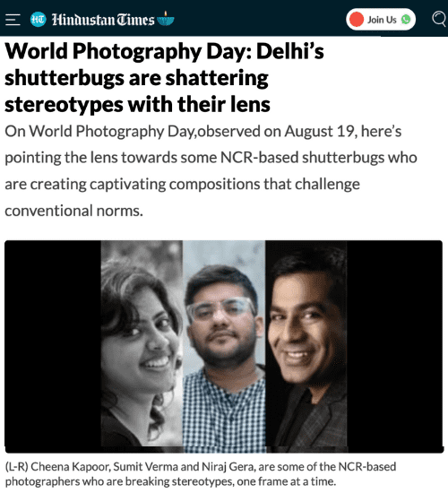Click the diya lamp icon beside logo
The height and width of the screenshot is (493, 448).
166,19
